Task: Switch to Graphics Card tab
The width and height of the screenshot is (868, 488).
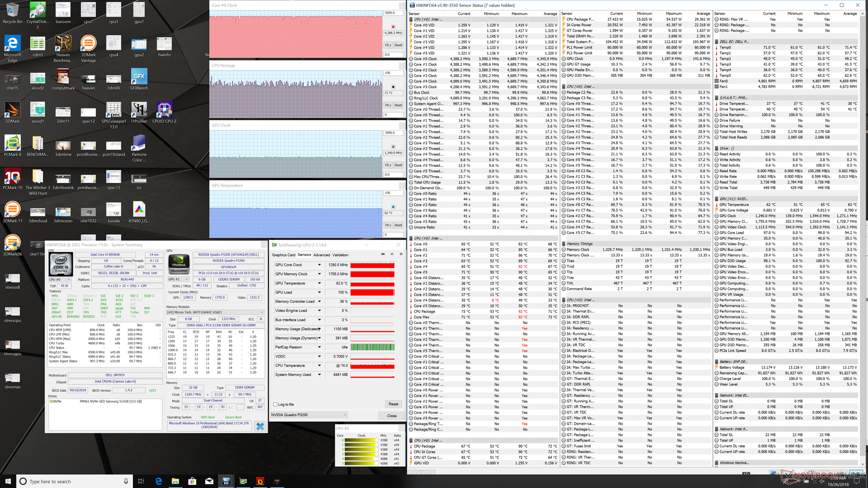Action: (283, 255)
